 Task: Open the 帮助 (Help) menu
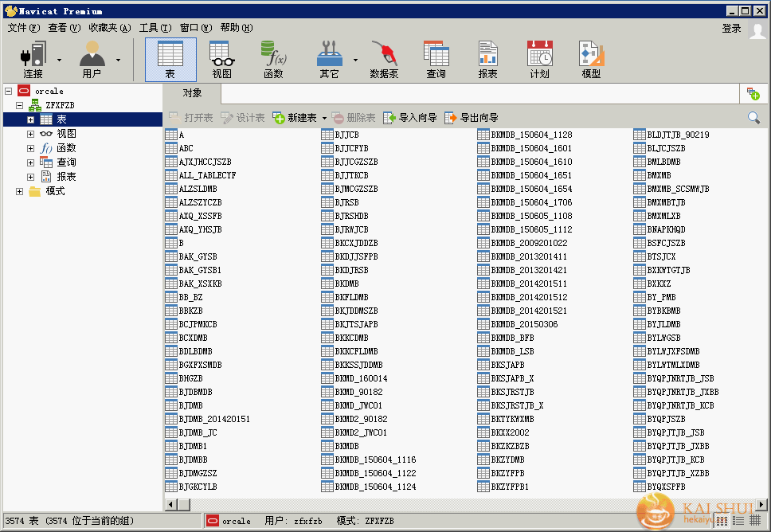click(x=237, y=28)
